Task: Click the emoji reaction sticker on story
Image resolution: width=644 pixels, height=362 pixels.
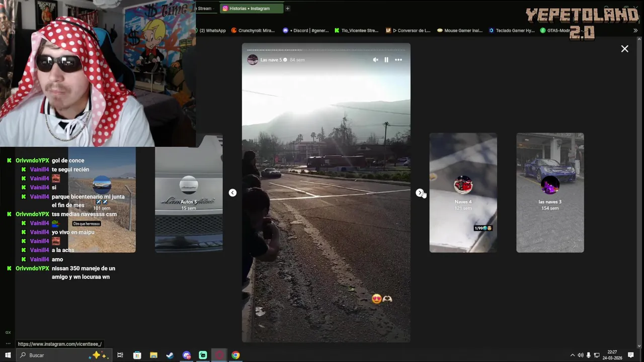Action: tap(382, 299)
